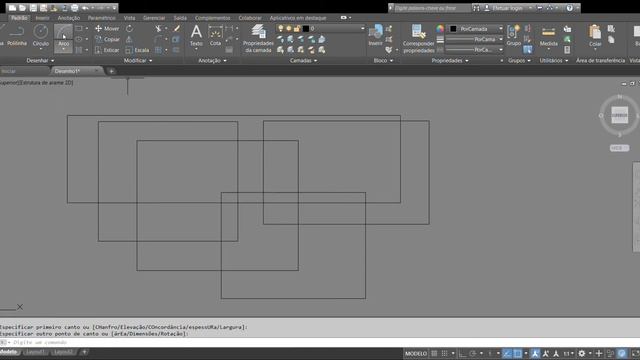This screenshot has height=360, width=640.
Task: Toggle layer lock padlock icon
Action: tap(297, 29)
